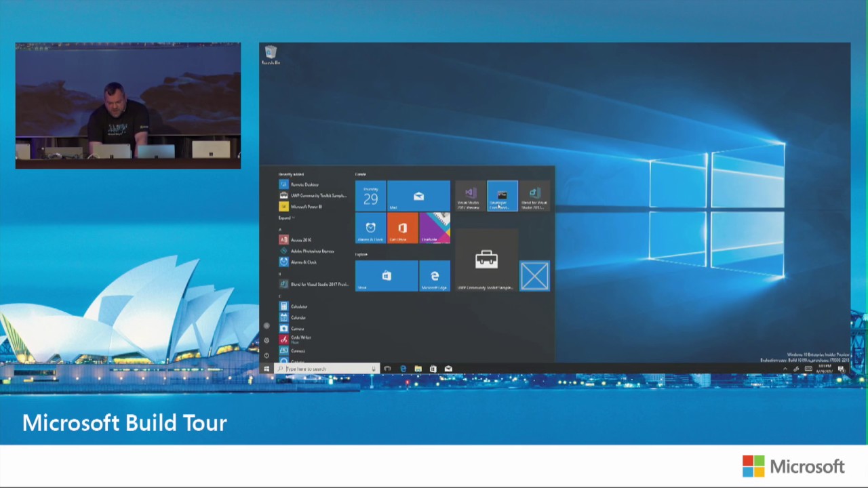The image size is (868, 488).
Task: Open the Action Center notifications icon
Action: 842,369
